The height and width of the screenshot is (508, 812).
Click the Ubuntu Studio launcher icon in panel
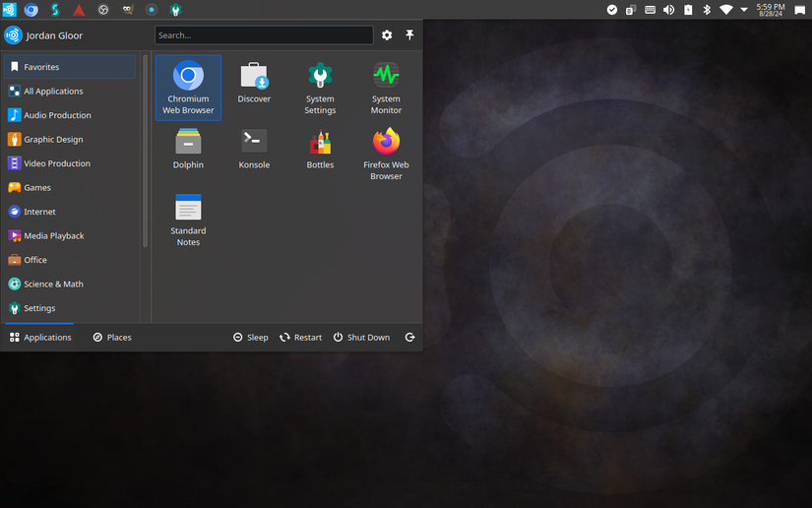[x=9, y=9]
